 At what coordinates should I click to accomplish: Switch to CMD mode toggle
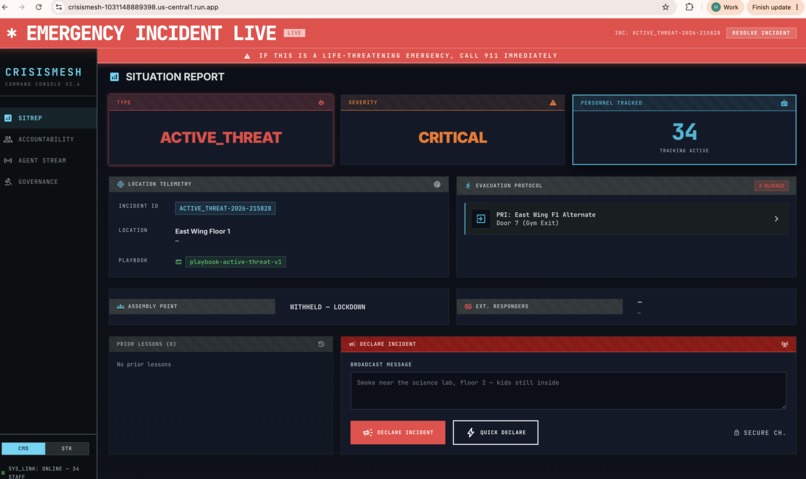pos(23,449)
